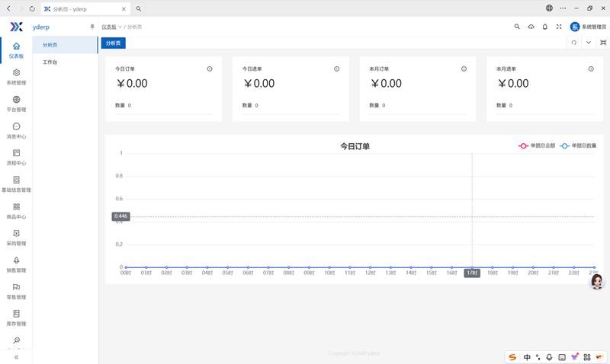Open 消息中心 from the sidebar
This screenshot has width=610, height=364.
click(x=16, y=130)
